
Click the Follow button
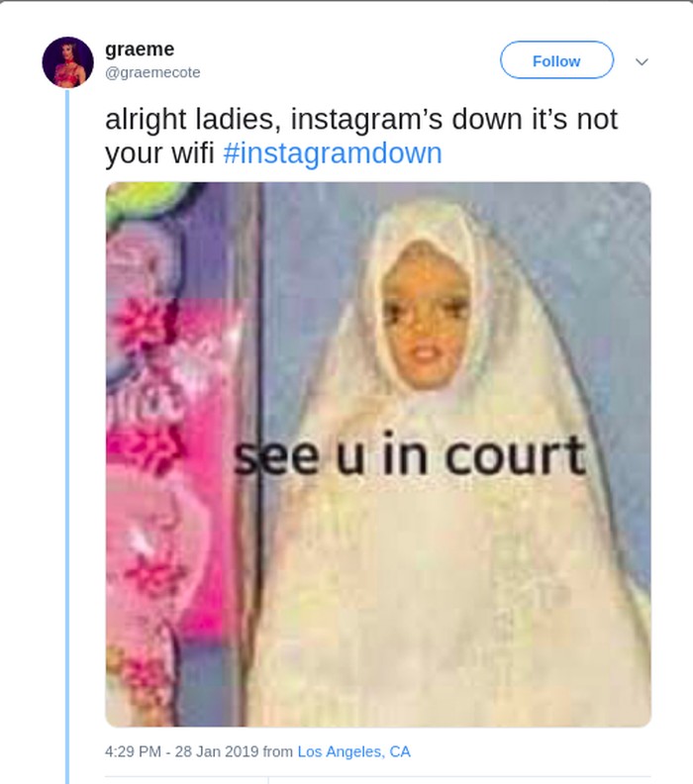click(x=556, y=60)
